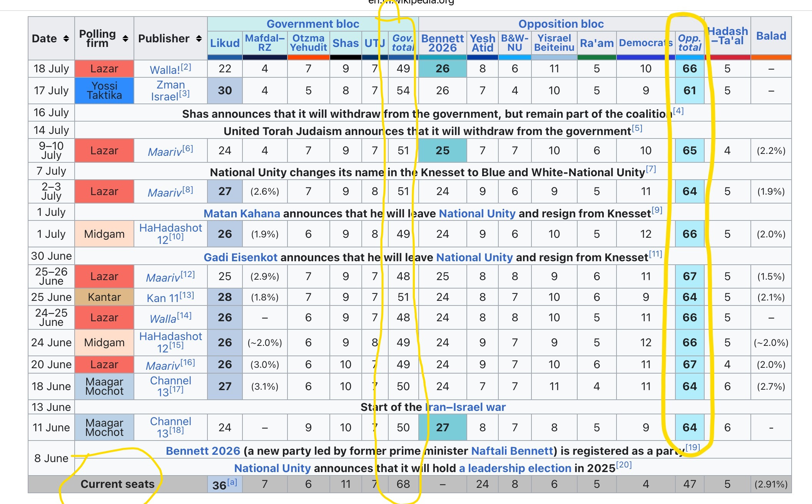
Task: Open citation [19] superscript reference
Action: pyautogui.click(x=693, y=447)
